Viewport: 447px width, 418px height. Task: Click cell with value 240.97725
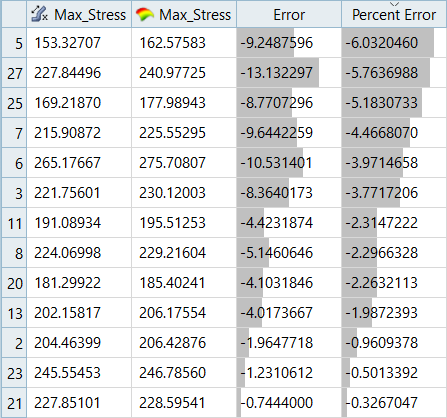(184, 73)
